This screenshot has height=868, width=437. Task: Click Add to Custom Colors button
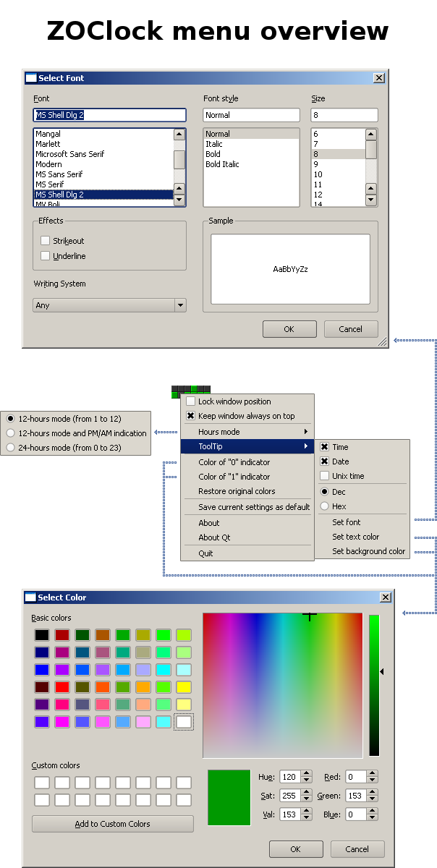(113, 824)
